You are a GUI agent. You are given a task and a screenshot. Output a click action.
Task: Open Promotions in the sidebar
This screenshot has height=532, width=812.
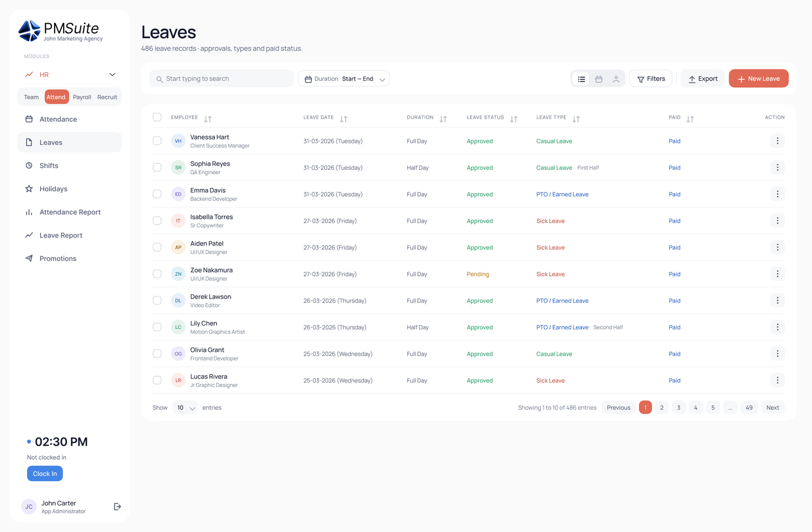[x=69, y=258]
